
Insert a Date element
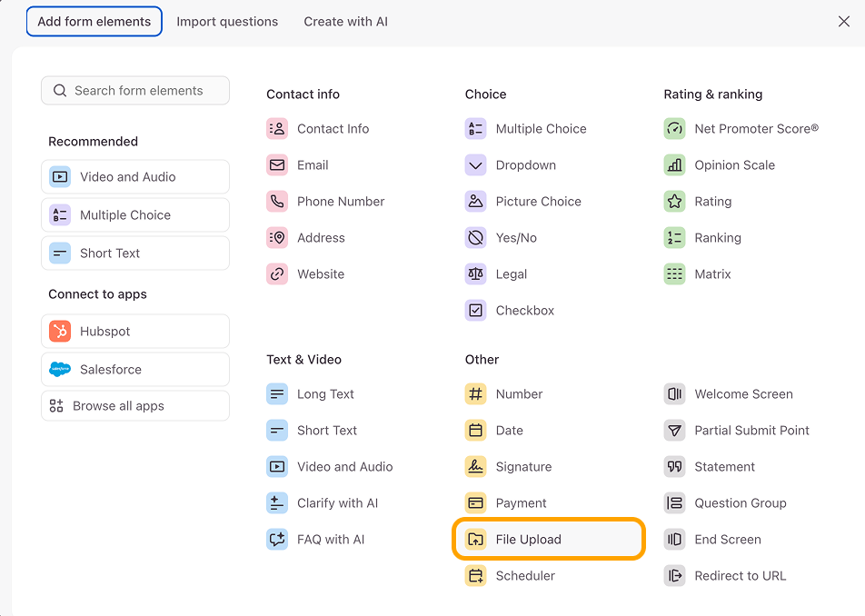(x=493, y=430)
